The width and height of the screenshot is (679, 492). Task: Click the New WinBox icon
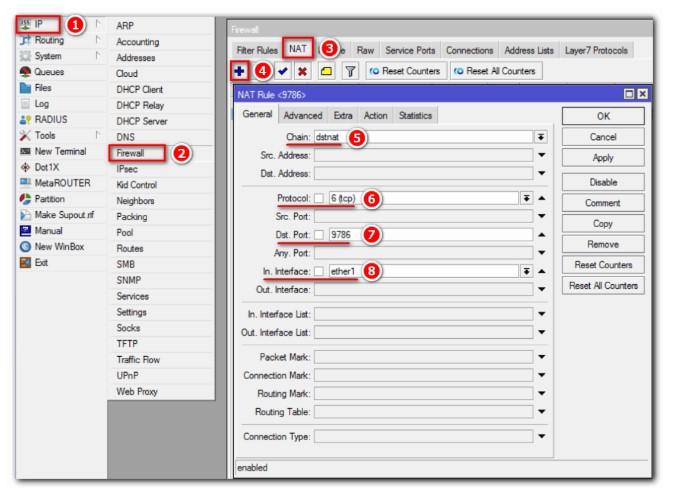[x=26, y=247]
